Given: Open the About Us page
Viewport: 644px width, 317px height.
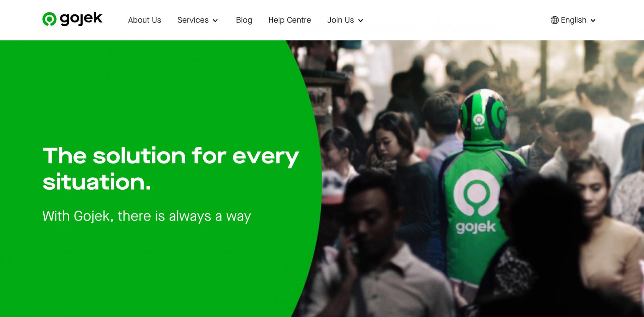Looking at the screenshot, I should click(x=145, y=20).
